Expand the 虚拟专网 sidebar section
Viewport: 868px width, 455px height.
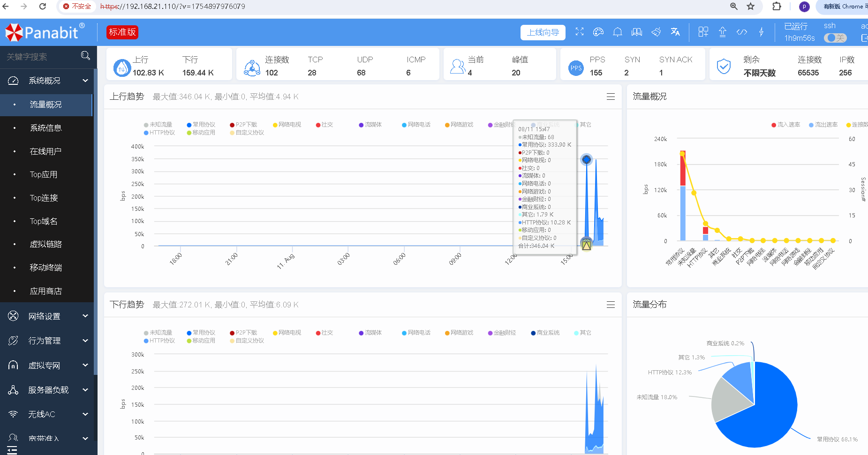[47, 365]
